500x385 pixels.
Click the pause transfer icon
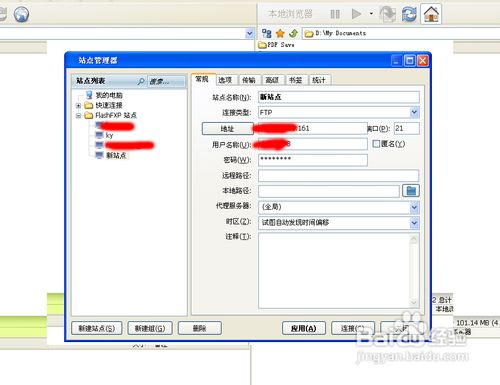[x=335, y=14]
